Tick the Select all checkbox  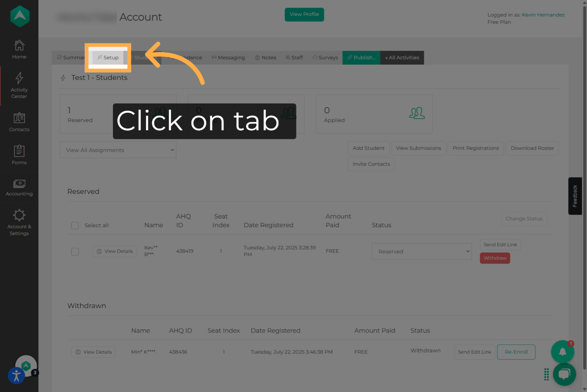[x=75, y=225]
